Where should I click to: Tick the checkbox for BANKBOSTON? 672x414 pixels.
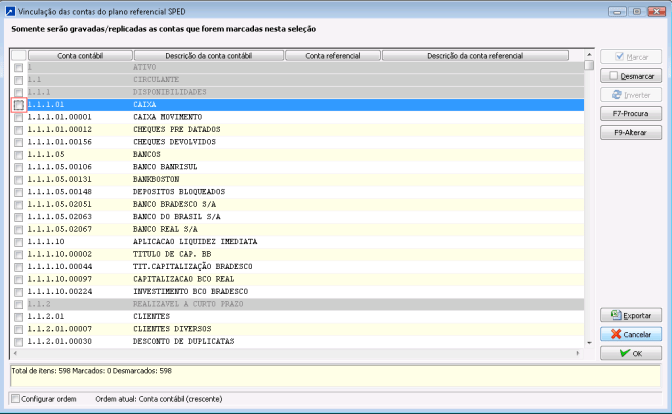(x=18, y=180)
